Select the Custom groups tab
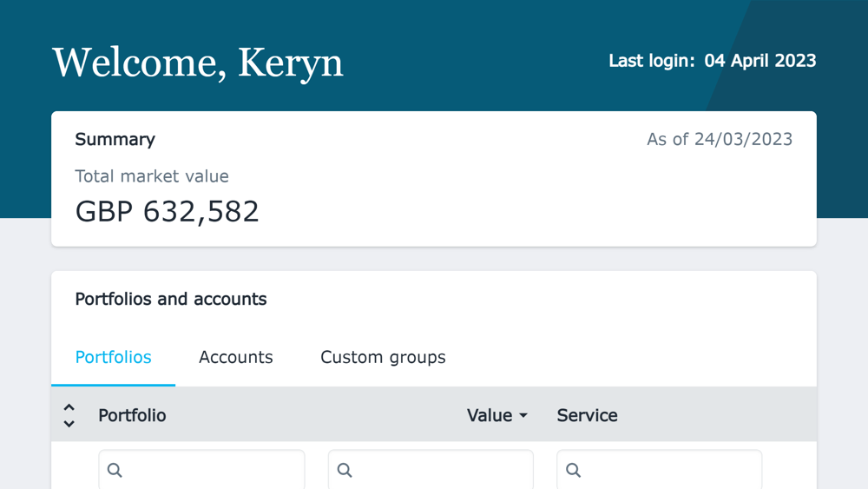This screenshot has width=868, height=489. (x=383, y=357)
